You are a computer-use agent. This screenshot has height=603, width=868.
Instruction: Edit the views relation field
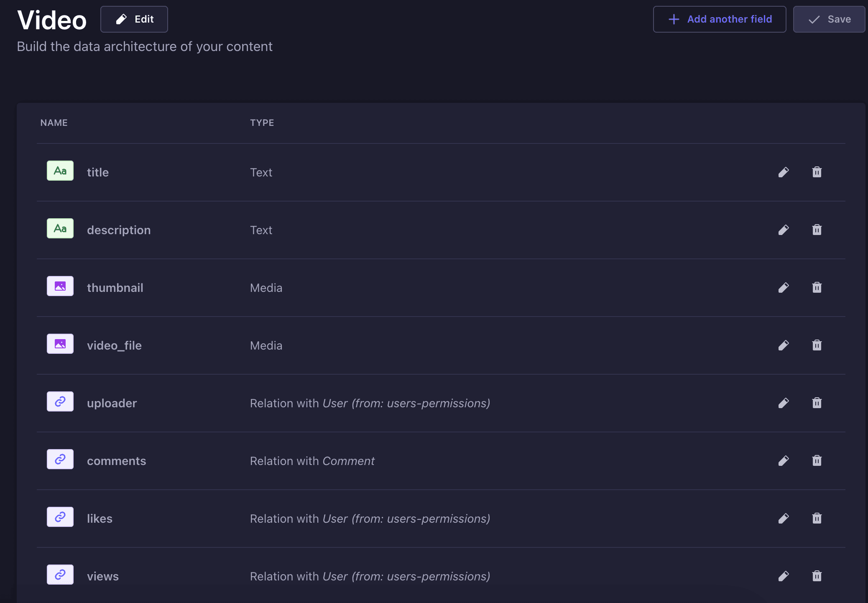(x=784, y=576)
